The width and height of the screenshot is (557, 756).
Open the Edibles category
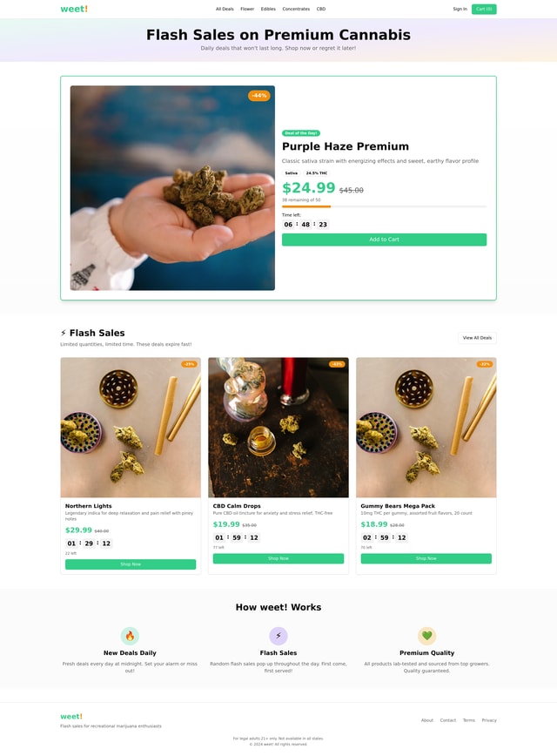pyautogui.click(x=268, y=9)
